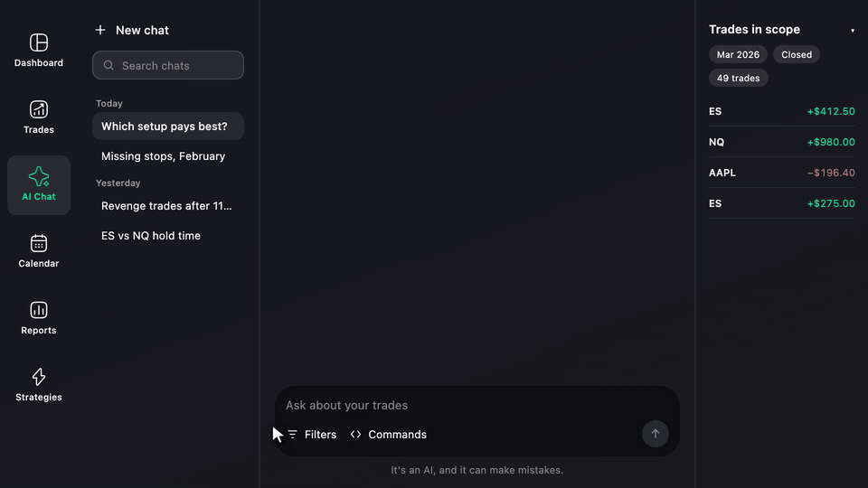Click the Strategies label in sidebar
Image resolution: width=868 pixels, height=488 pixels.
click(x=39, y=398)
